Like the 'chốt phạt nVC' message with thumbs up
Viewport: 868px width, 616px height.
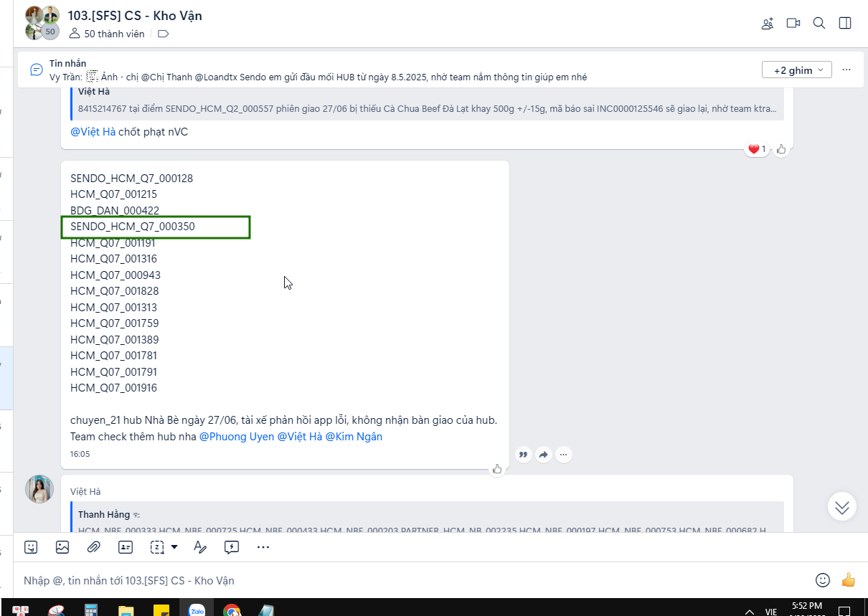(x=781, y=149)
